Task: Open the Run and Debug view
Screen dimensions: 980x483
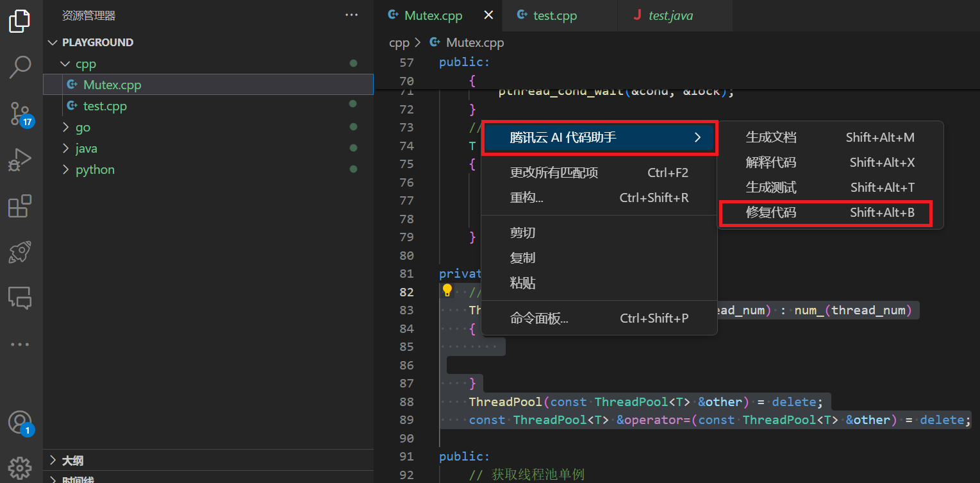Action: pos(20,160)
